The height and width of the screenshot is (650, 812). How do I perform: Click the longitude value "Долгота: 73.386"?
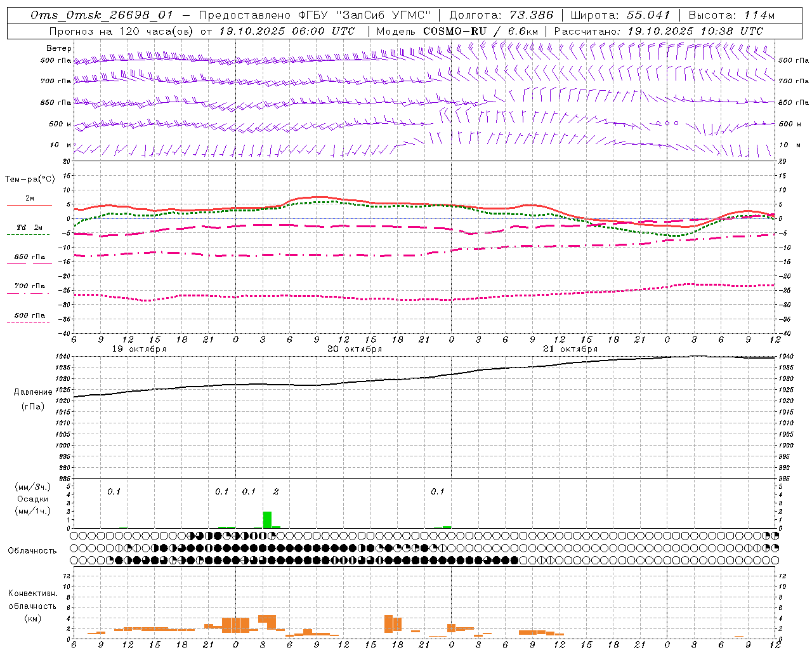[x=501, y=15]
